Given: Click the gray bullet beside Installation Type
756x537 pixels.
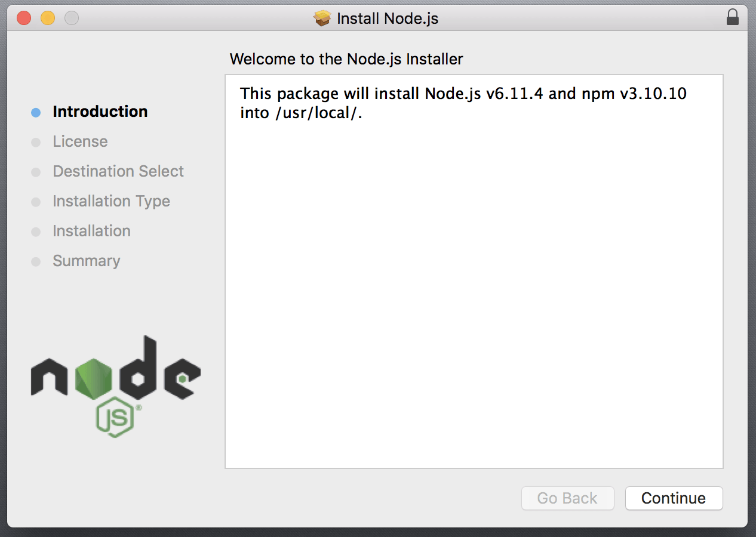Looking at the screenshot, I should click(x=36, y=202).
